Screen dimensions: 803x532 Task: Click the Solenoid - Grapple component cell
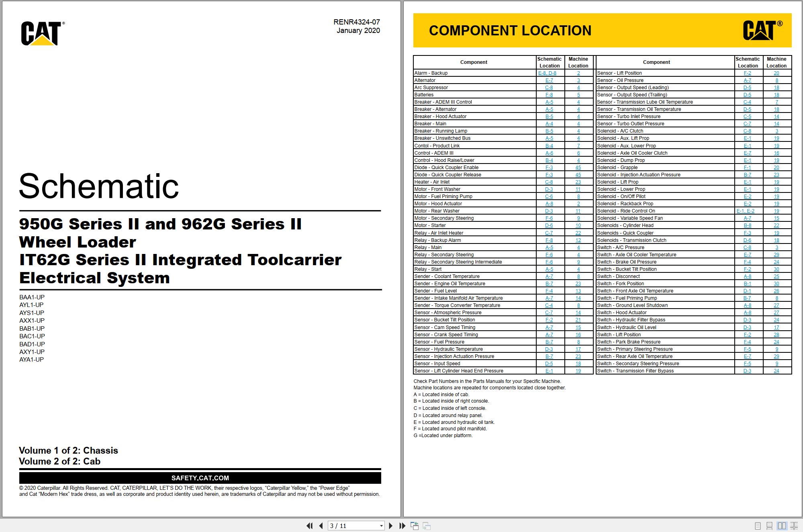pyautogui.click(x=665, y=168)
